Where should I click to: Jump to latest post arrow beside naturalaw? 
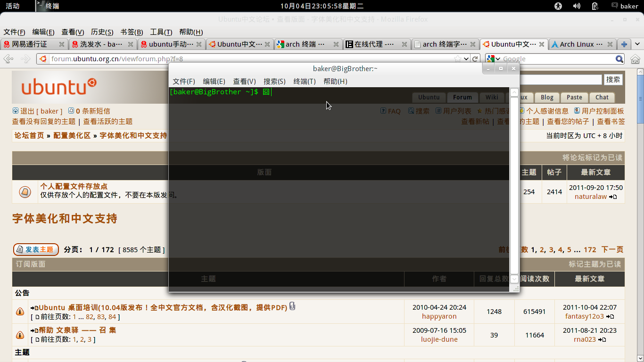(x=613, y=197)
